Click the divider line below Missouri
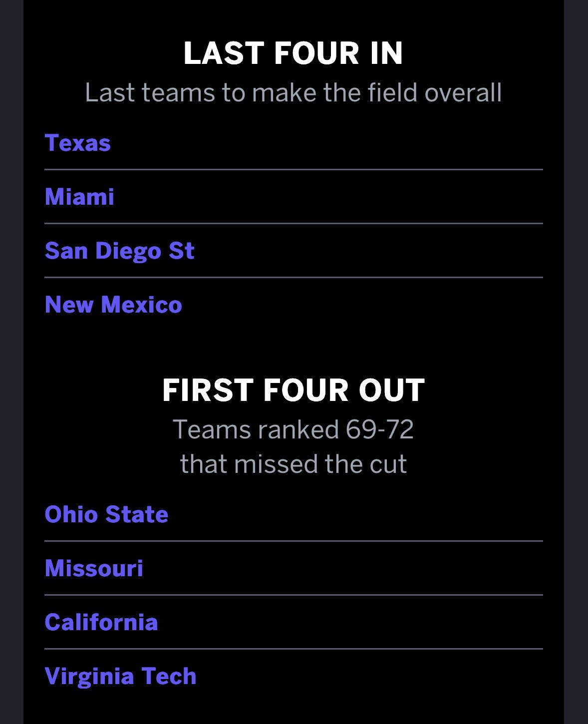This screenshot has height=724, width=588. (294, 595)
